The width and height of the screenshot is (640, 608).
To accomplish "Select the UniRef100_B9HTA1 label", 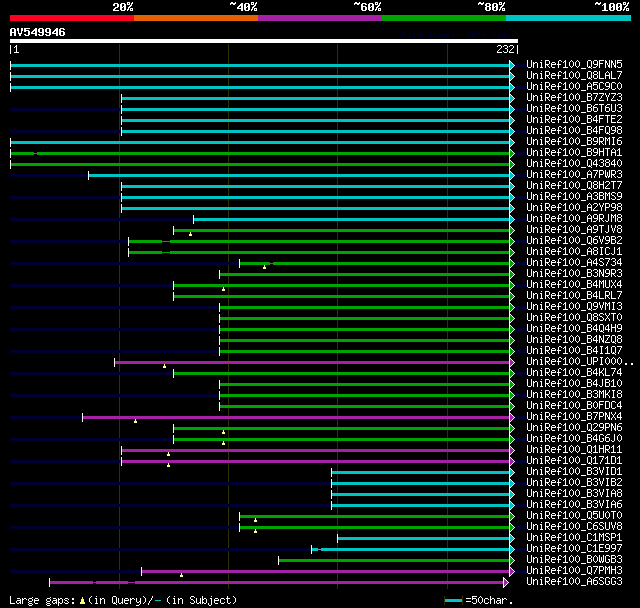I will click(x=574, y=153).
